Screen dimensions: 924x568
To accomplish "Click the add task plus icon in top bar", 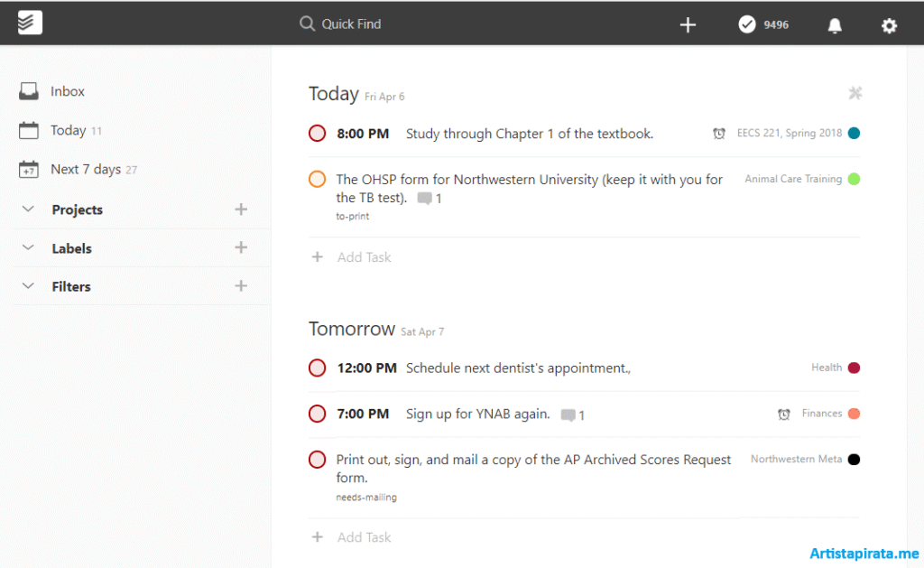I will (688, 24).
